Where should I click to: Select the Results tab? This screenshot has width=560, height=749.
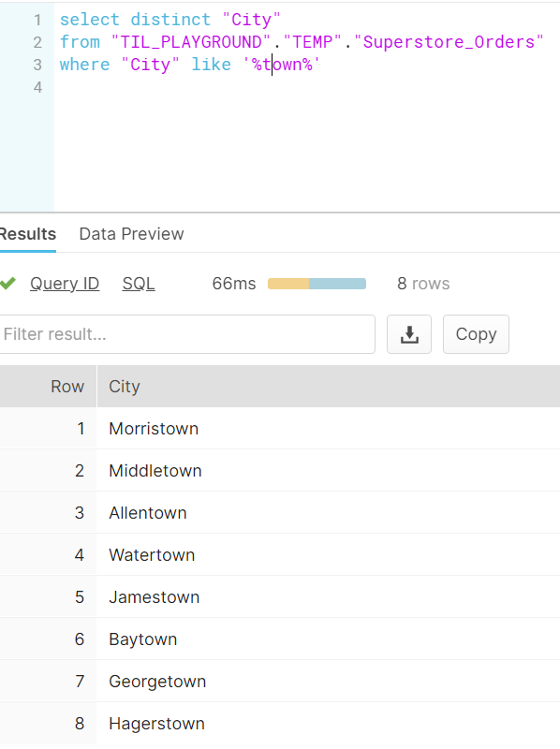tap(28, 234)
